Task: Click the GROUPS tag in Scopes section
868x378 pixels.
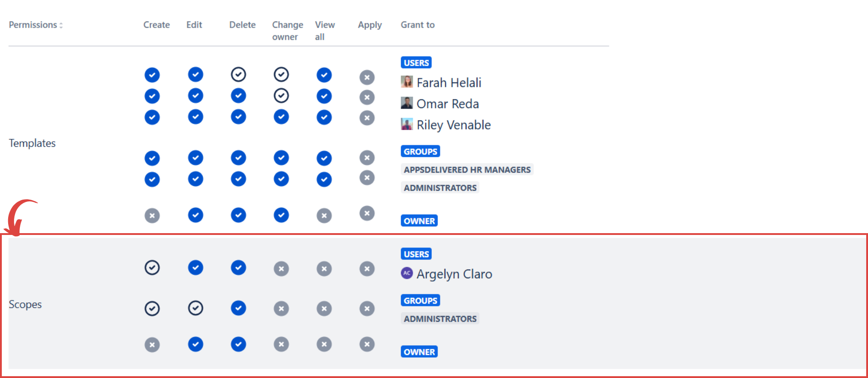Action: [420, 301]
